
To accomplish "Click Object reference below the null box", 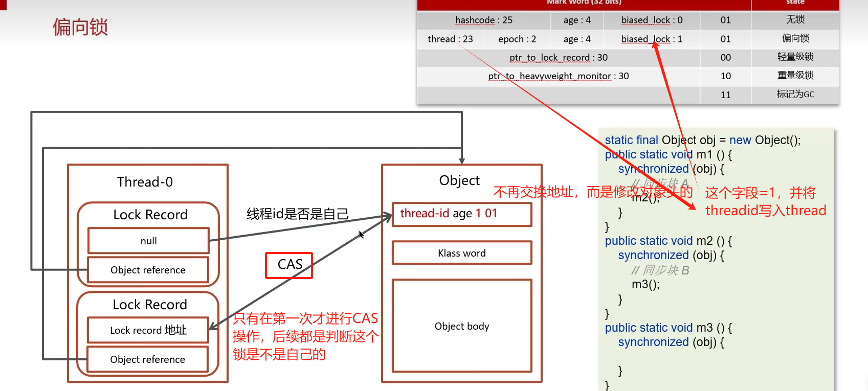I will click(148, 270).
